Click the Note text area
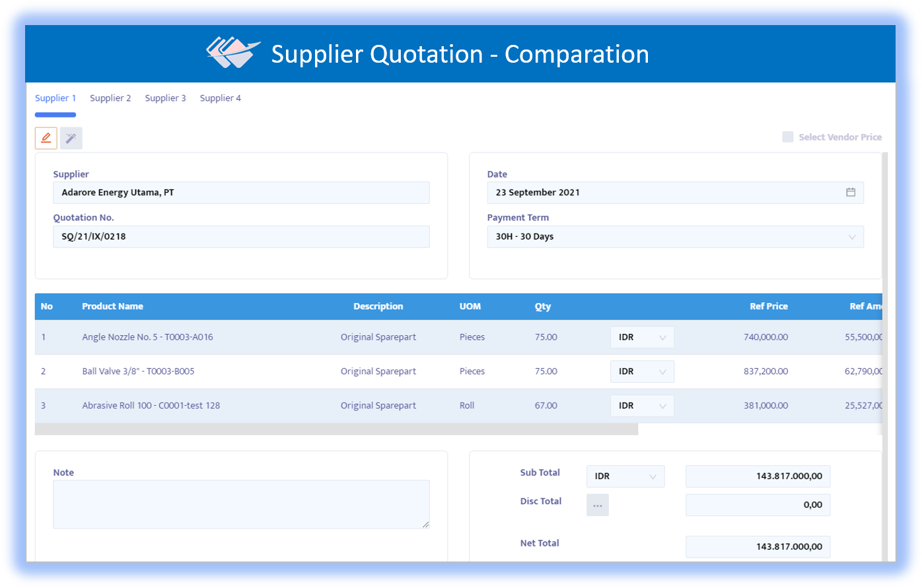The width and height of the screenshot is (922, 588). click(x=241, y=504)
